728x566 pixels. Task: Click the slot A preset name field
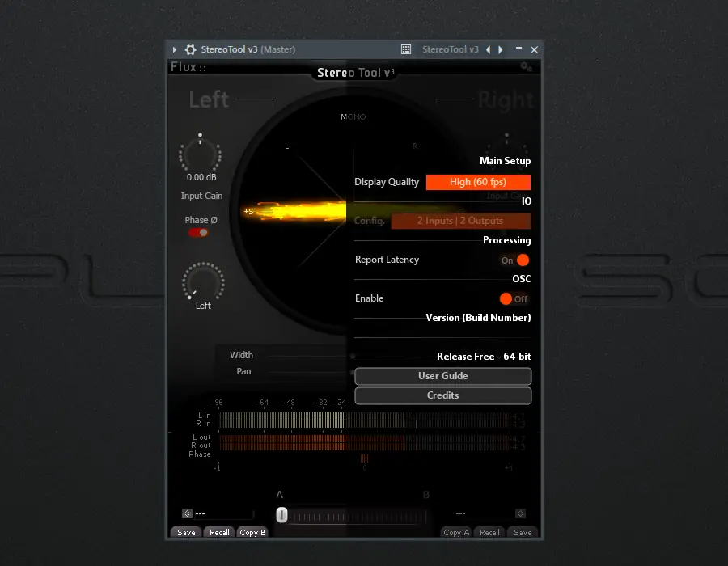(224, 513)
